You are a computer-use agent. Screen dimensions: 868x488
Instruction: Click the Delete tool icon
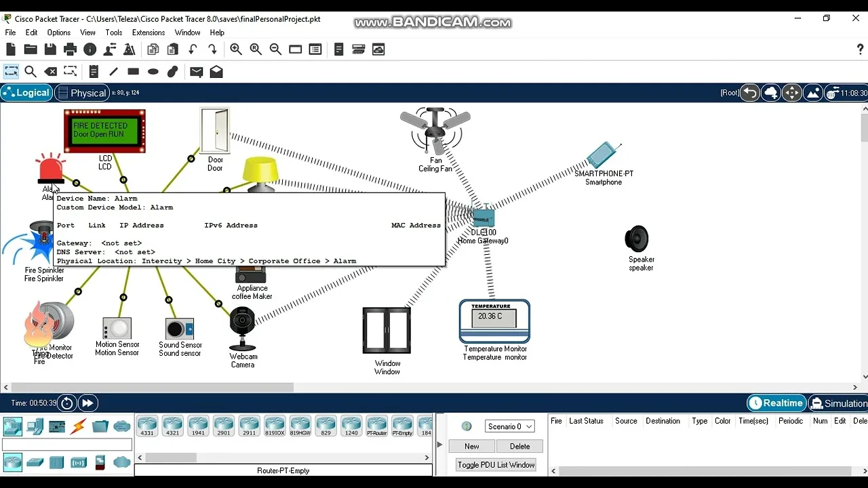pyautogui.click(x=51, y=72)
